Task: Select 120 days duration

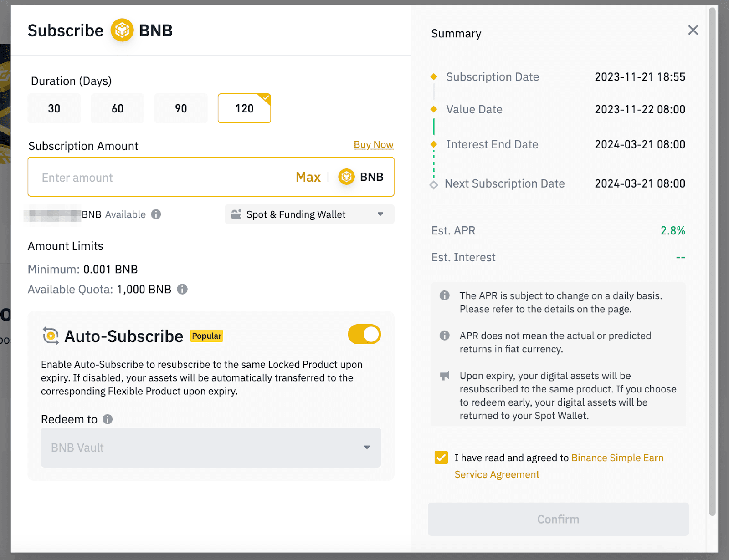Action: pos(244,108)
